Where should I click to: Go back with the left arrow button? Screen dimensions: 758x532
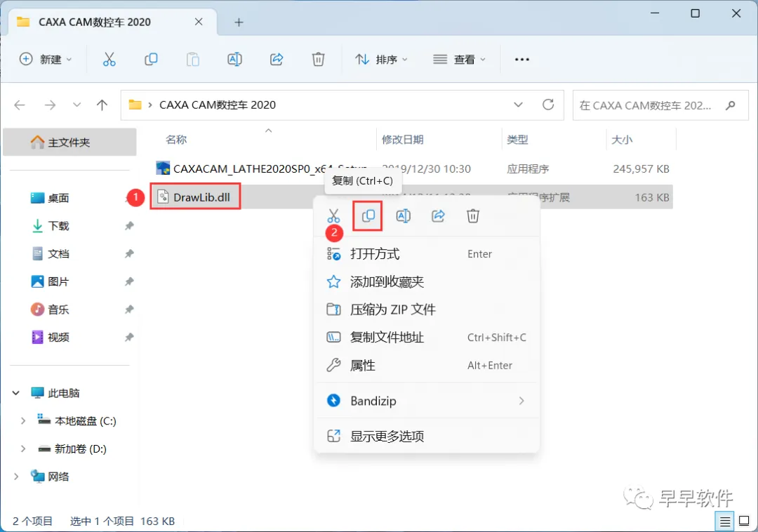tap(20, 105)
